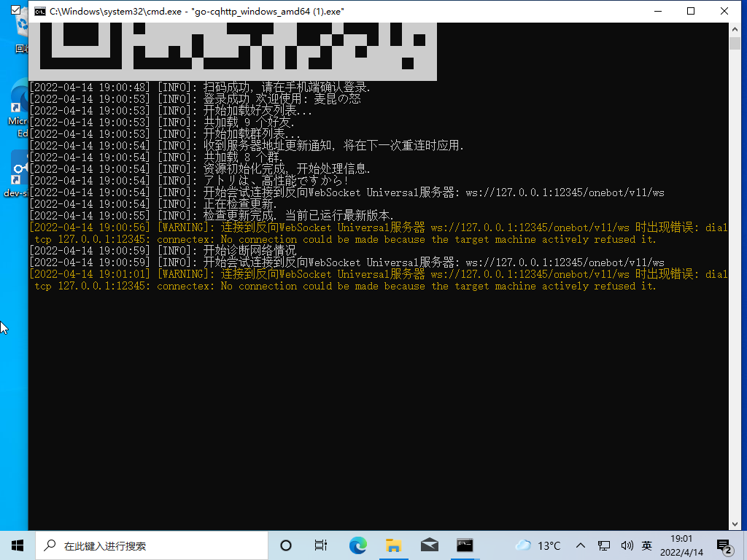Image resolution: width=747 pixels, height=560 pixels.
Task: Click the QR code displayed in console
Action: click(x=233, y=52)
